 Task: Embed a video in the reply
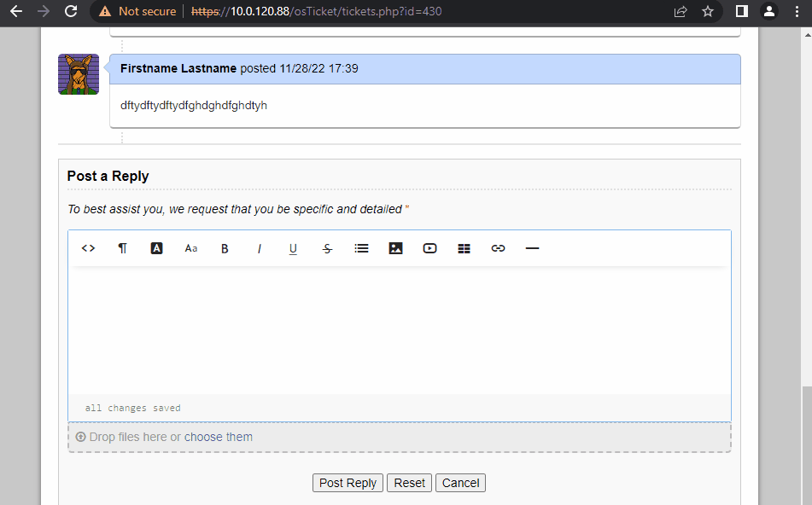click(429, 248)
